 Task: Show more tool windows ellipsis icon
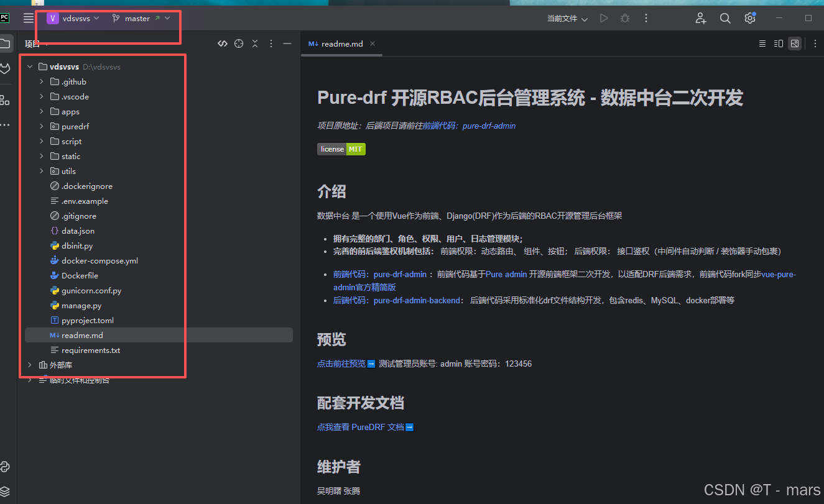pyautogui.click(x=5, y=125)
